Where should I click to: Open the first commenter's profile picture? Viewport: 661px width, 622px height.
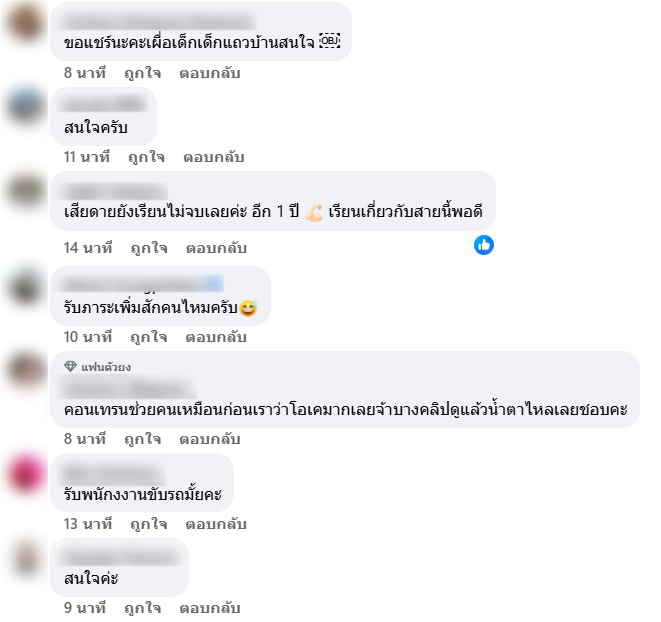(26, 22)
